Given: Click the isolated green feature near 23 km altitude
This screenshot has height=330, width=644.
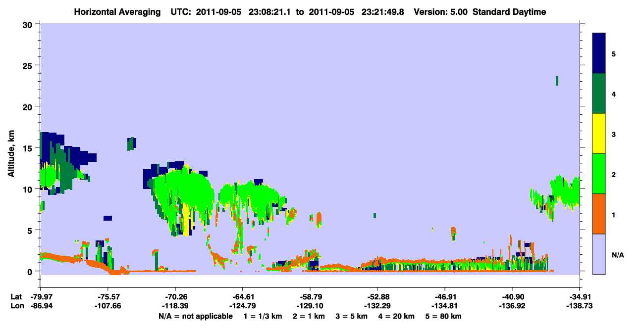Looking at the screenshot, I should (x=557, y=81).
